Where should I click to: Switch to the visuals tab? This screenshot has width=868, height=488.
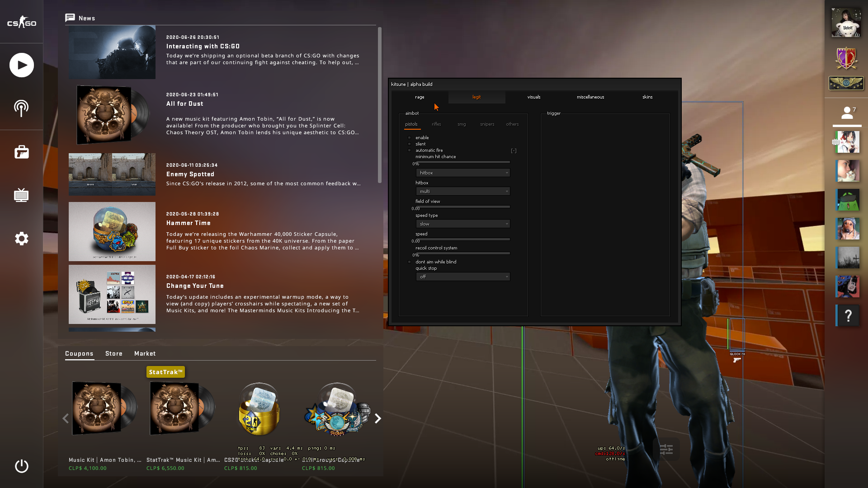(x=533, y=97)
